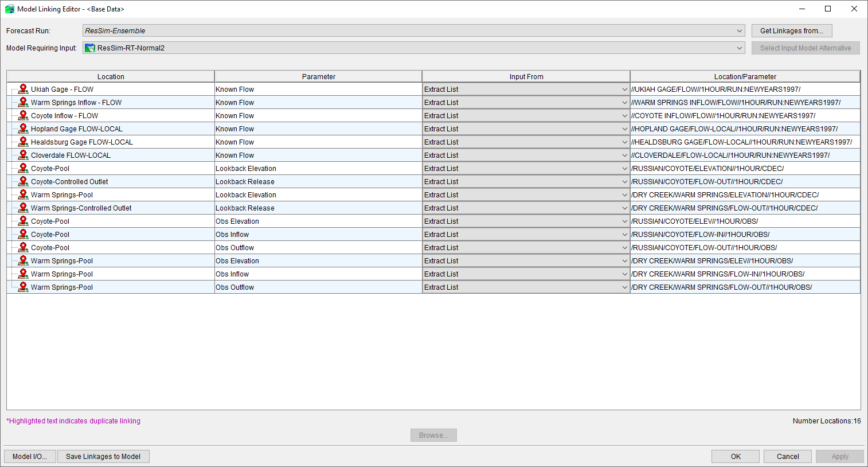
Task: Open Input From dropdown for Warm Springs-Pool Obs Outflow
Action: (526, 287)
